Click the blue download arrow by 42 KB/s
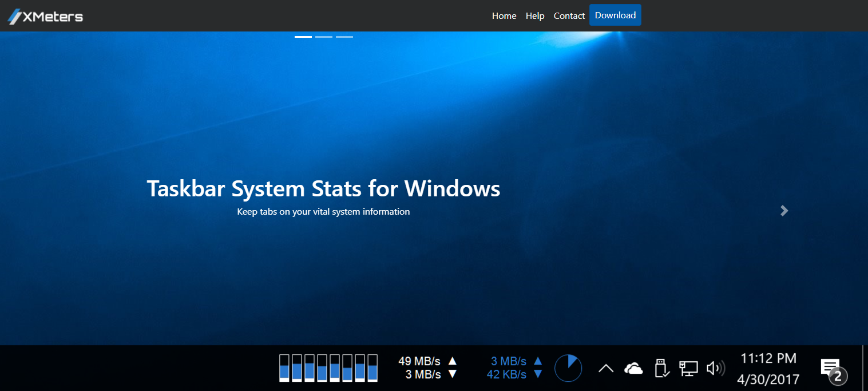868x391 pixels. [x=538, y=374]
